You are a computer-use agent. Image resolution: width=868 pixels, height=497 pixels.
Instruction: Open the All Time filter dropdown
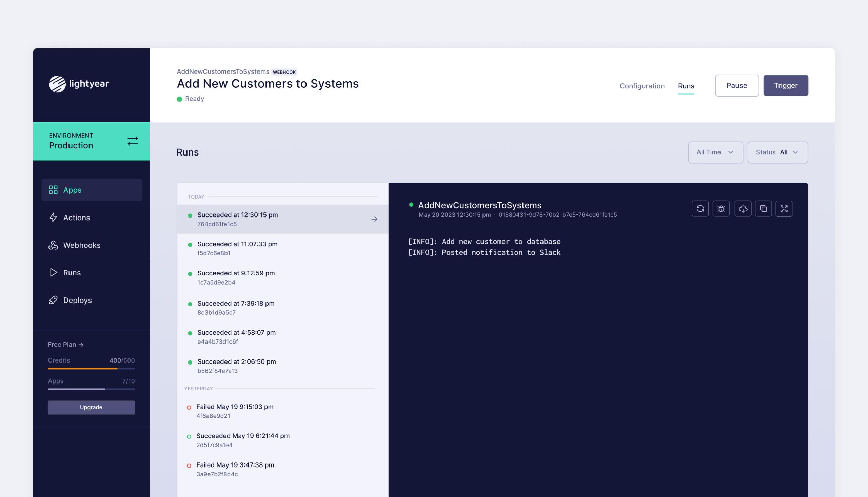click(715, 152)
